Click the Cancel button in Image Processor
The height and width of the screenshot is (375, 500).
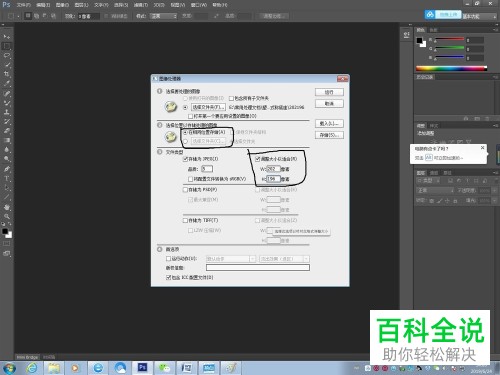329,104
